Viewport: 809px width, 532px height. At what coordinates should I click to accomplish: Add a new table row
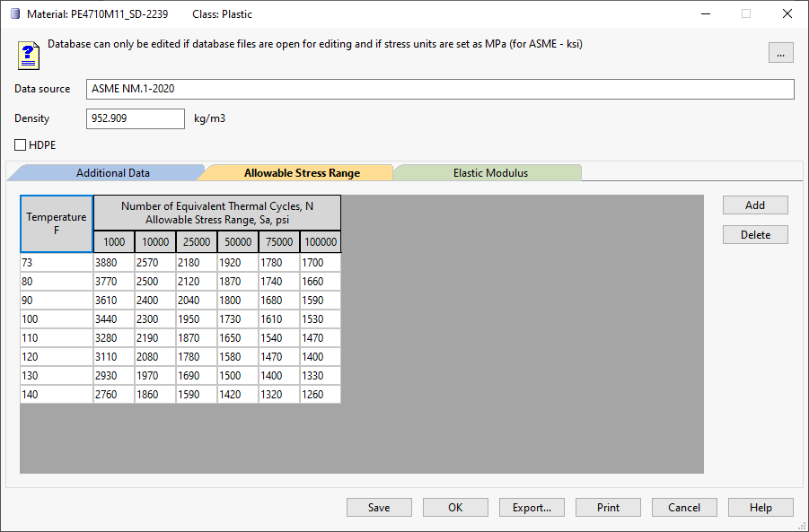pos(754,205)
